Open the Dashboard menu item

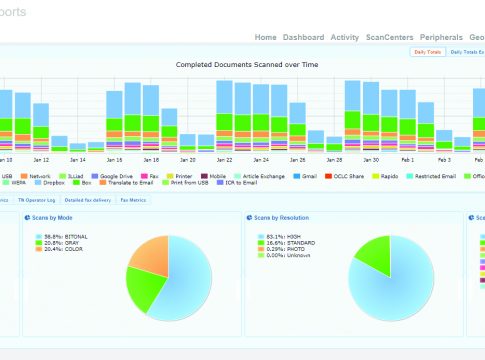[x=303, y=37]
